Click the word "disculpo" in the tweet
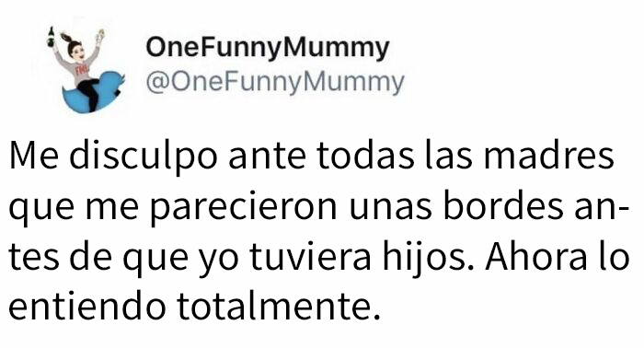The width and height of the screenshot is (644, 348). coord(143,157)
